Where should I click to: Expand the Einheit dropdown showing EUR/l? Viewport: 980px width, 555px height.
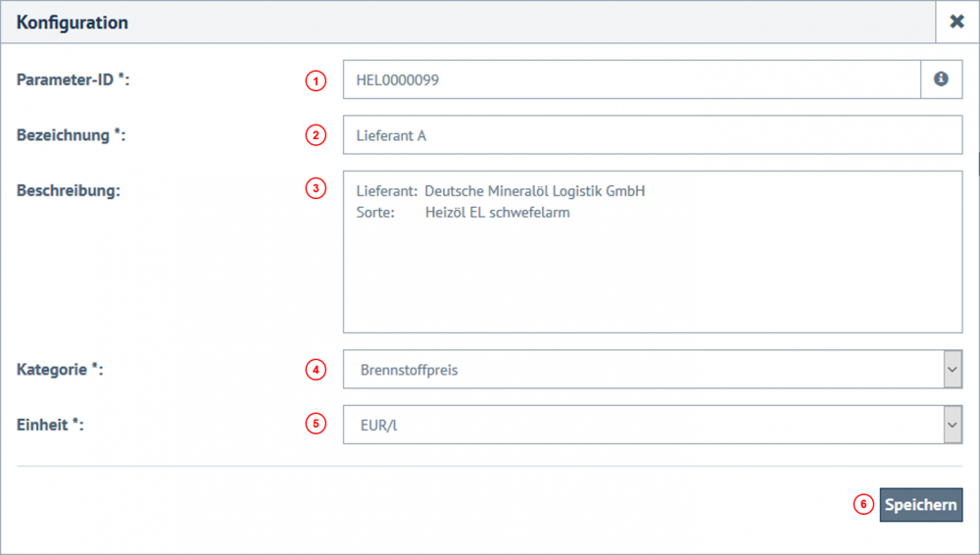pyautogui.click(x=652, y=426)
